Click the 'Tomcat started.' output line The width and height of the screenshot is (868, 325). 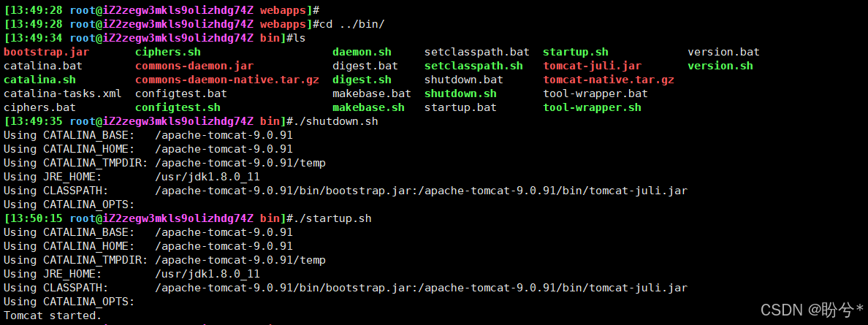click(x=53, y=315)
